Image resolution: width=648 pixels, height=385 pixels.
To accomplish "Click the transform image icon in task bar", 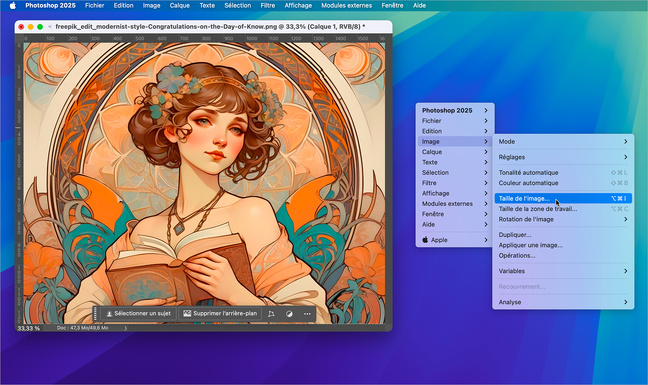I will [x=271, y=314].
